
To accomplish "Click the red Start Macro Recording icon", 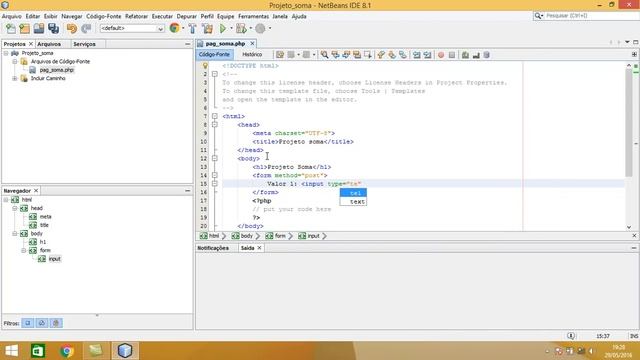I will [x=441, y=55].
